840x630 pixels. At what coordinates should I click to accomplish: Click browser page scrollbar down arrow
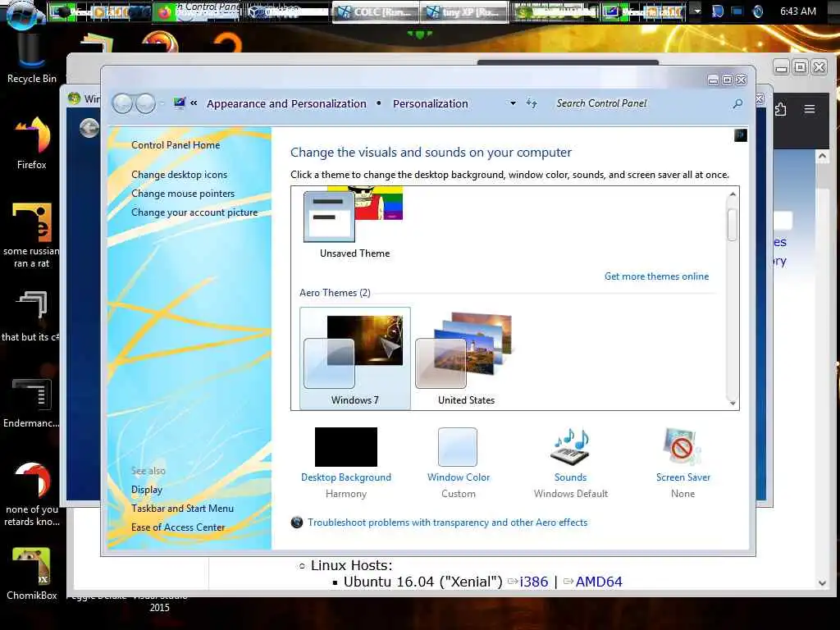822,583
